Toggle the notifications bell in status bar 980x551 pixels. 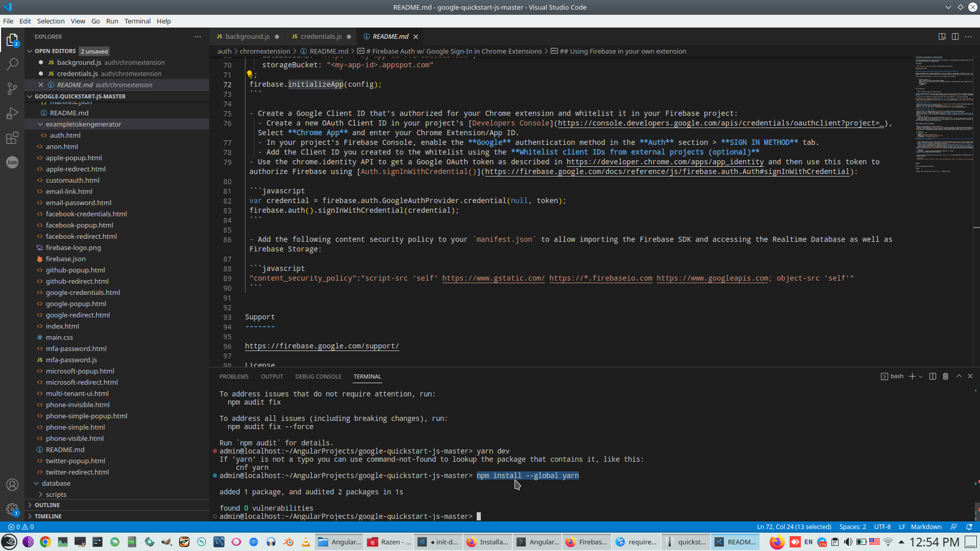(969, 527)
